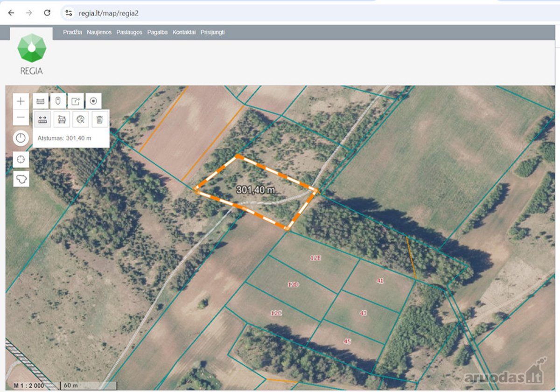
Task: Select the area measuring tool
Action: point(62,119)
